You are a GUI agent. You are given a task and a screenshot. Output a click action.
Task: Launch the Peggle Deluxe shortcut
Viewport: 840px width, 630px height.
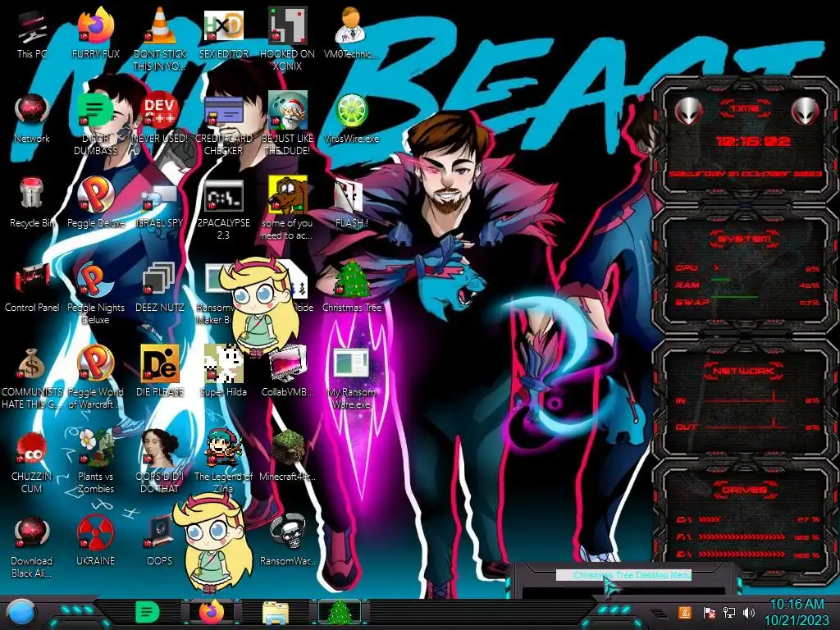(x=96, y=203)
